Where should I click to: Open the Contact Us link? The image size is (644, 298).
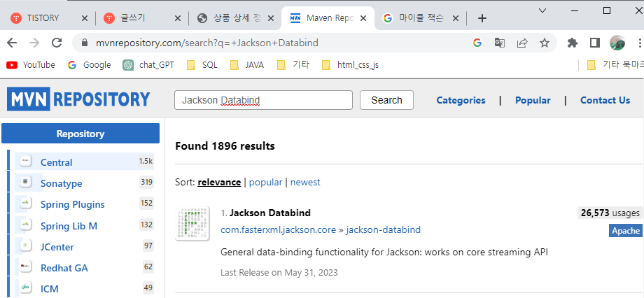pyautogui.click(x=605, y=101)
